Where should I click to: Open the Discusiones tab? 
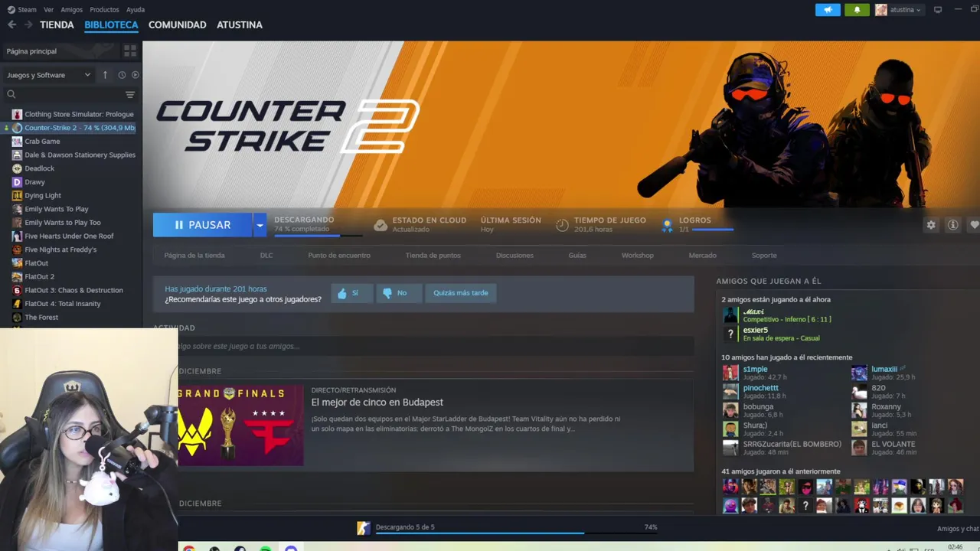click(514, 255)
